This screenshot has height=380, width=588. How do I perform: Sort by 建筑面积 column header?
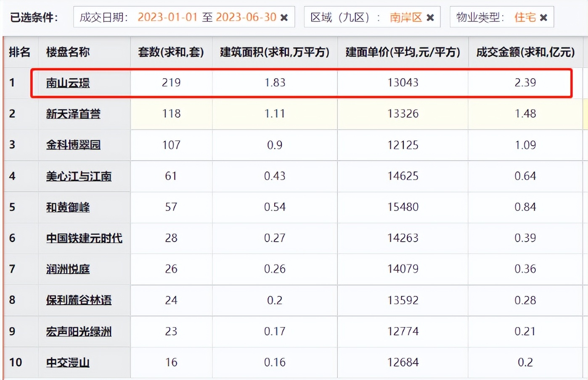[x=274, y=52]
